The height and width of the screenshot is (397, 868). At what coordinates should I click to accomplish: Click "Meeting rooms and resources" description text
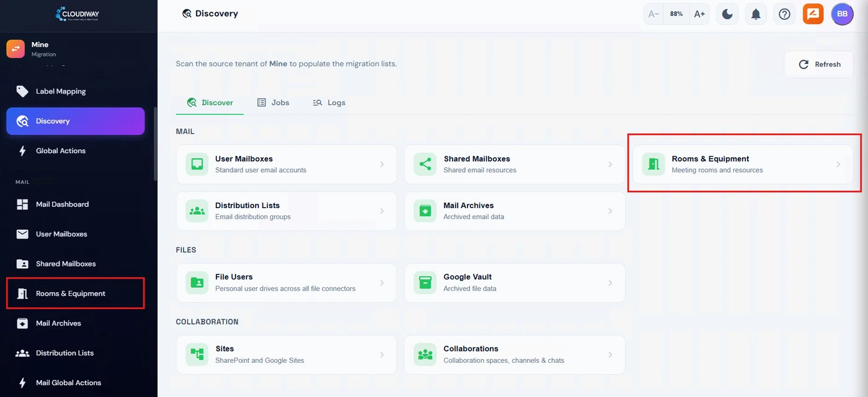[717, 170]
